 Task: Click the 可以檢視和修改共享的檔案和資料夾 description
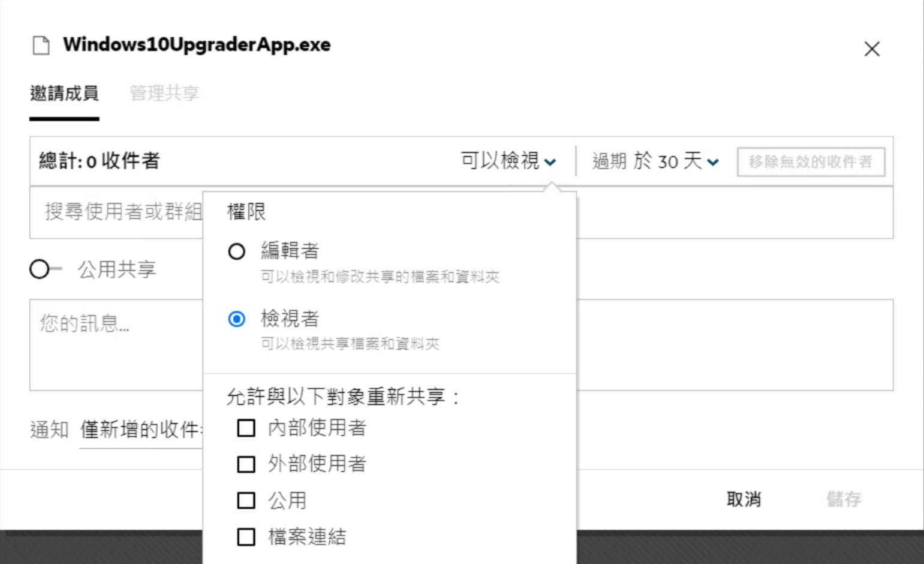(x=380, y=277)
